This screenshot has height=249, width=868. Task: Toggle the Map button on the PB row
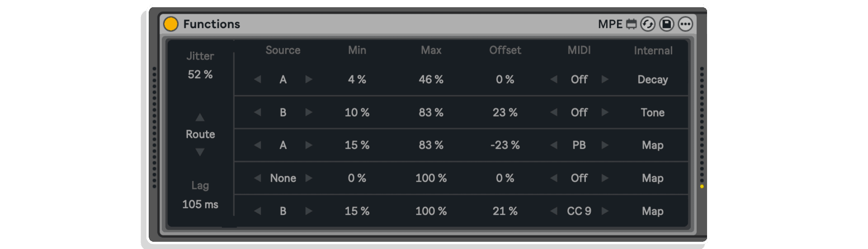click(x=653, y=146)
